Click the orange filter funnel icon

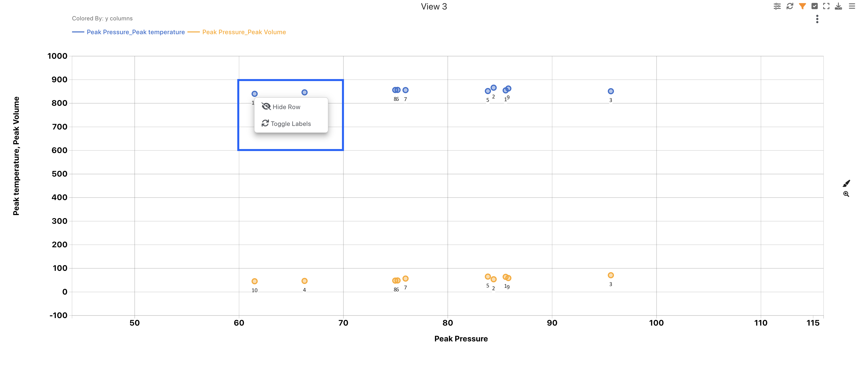pos(802,6)
